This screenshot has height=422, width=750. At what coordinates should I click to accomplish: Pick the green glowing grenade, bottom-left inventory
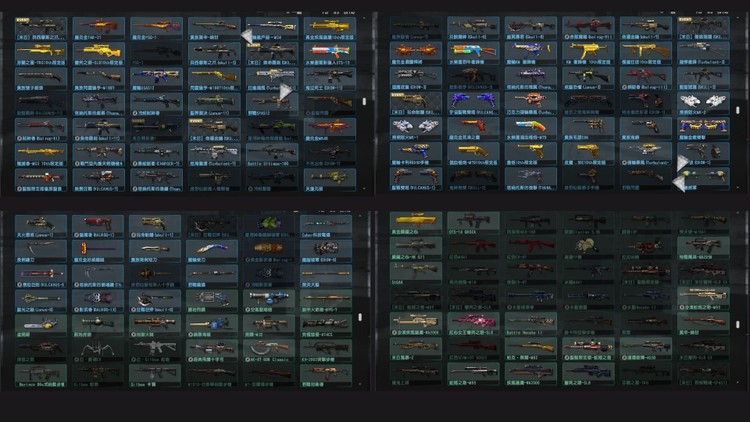click(269, 226)
